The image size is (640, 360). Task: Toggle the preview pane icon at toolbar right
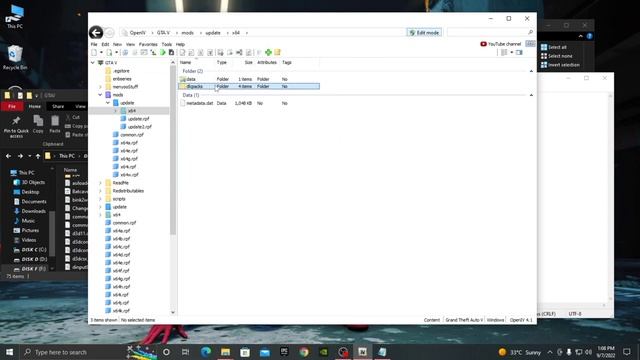(x=519, y=53)
